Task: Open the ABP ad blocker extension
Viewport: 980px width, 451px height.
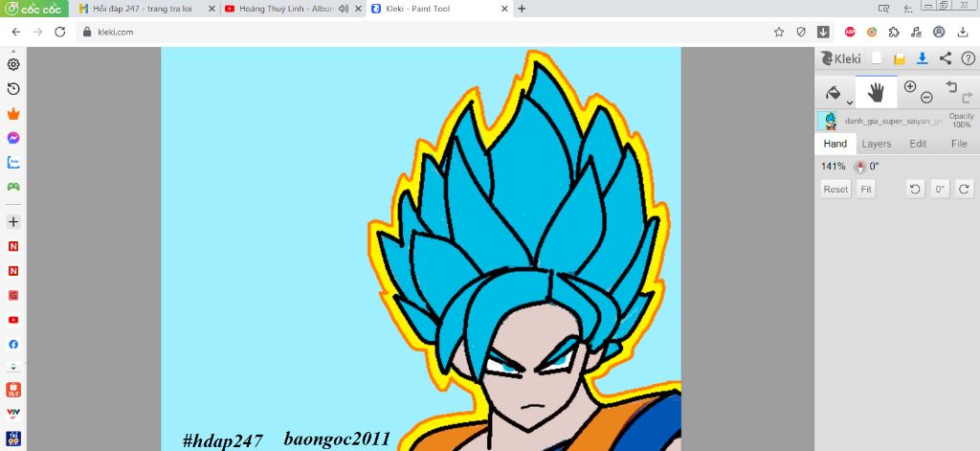Action: click(850, 32)
